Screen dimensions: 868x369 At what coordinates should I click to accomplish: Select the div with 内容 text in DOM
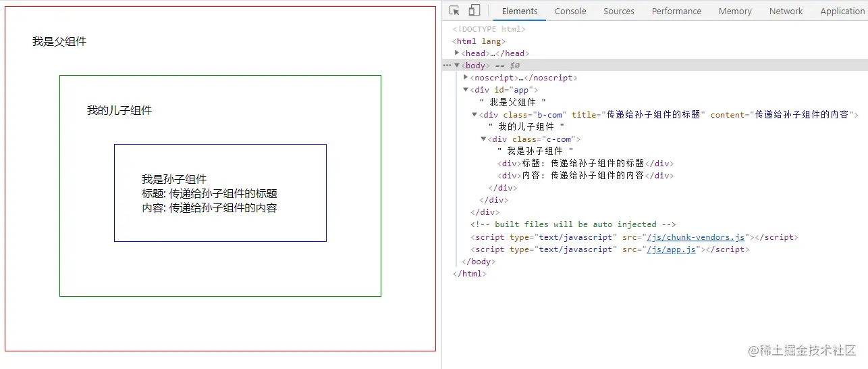pyautogui.click(x=585, y=176)
